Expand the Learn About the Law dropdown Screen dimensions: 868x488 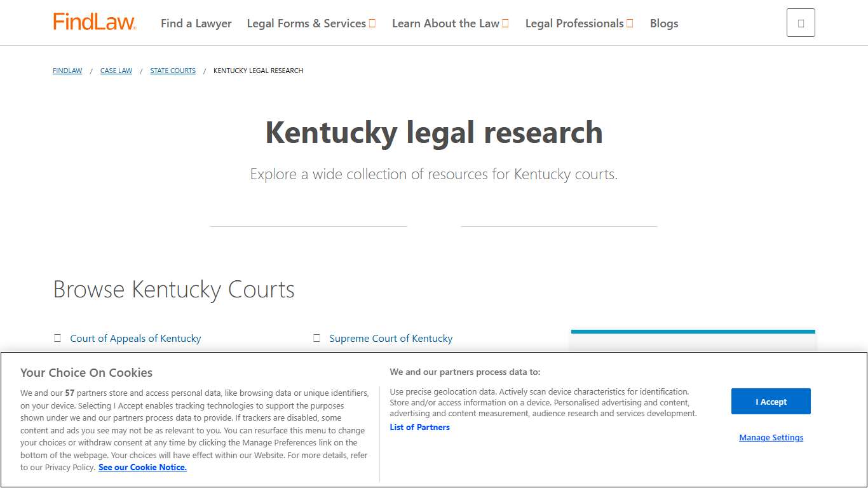click(450, 23)
